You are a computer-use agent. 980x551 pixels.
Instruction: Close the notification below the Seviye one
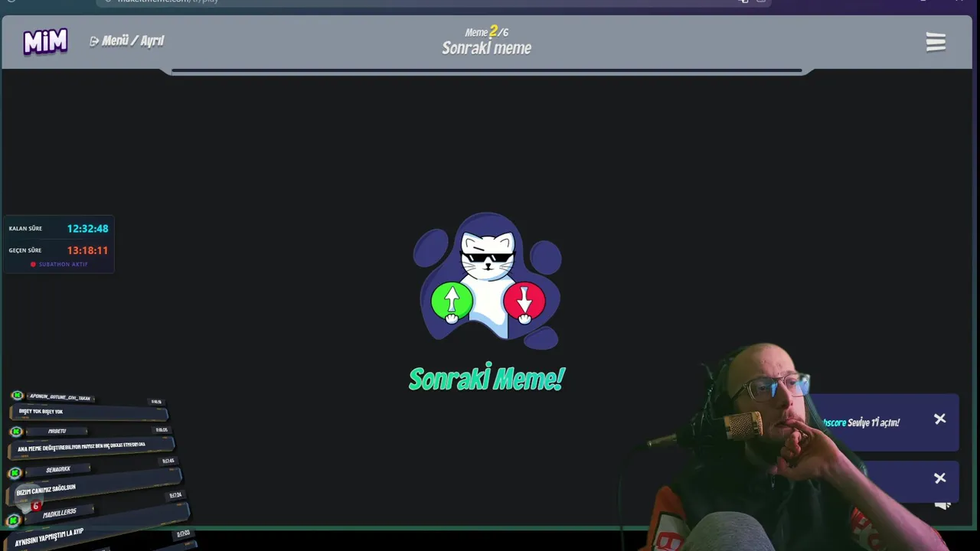coord(940,478)
